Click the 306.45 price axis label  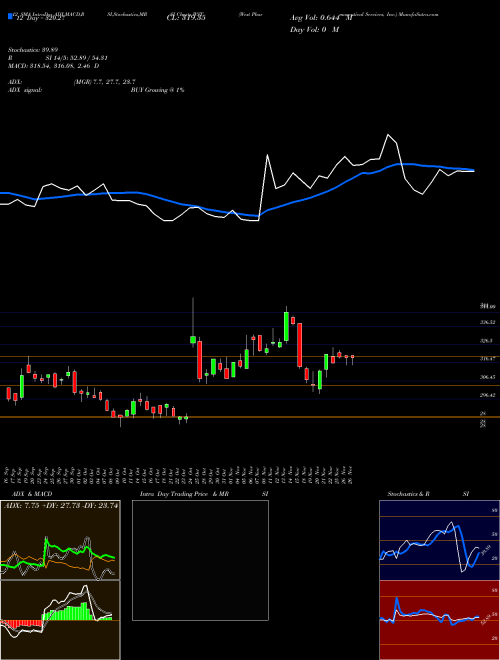point(487,377)
